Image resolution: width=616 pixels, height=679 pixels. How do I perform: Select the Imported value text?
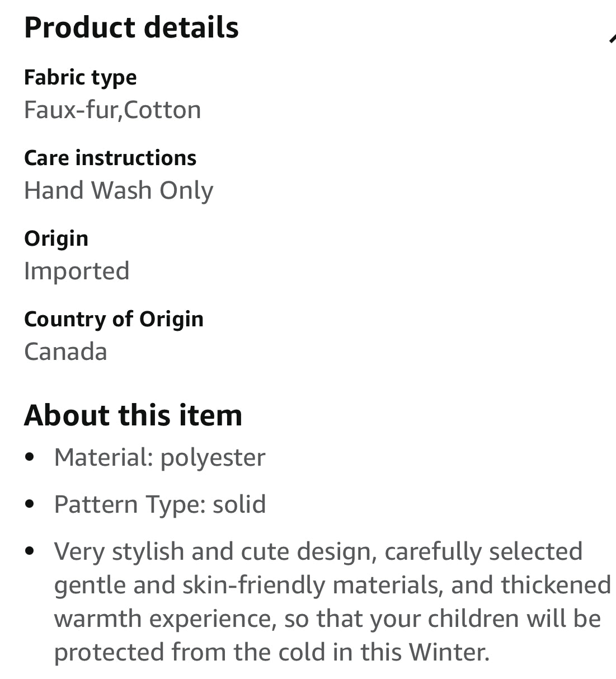pyautogui.click(x=77, y=271)
